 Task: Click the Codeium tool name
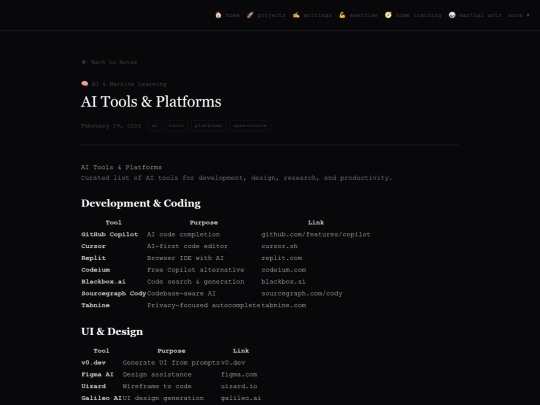95,270
